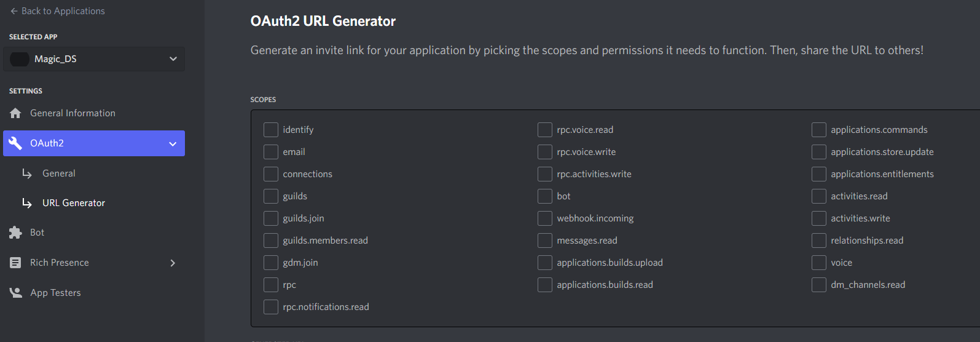Open the General Information page
This screenshot has width=980, height=342.
pos(73,113)
